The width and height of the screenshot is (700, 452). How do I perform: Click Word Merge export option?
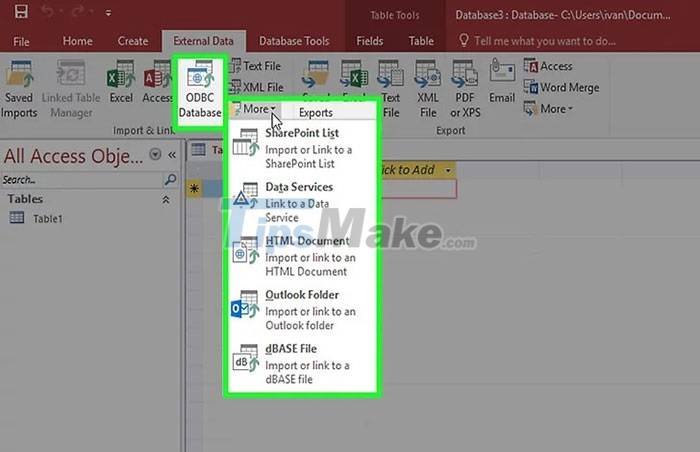tap(562, 87)
